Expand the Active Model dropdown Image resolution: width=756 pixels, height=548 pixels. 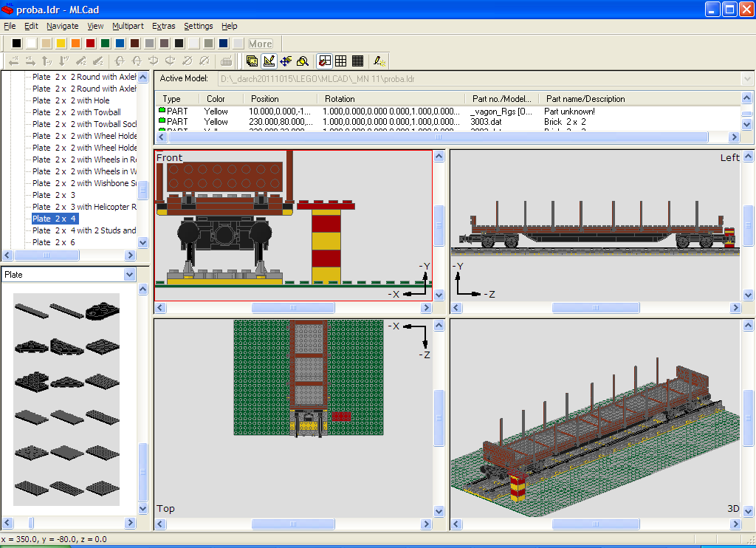coord(746,78)
